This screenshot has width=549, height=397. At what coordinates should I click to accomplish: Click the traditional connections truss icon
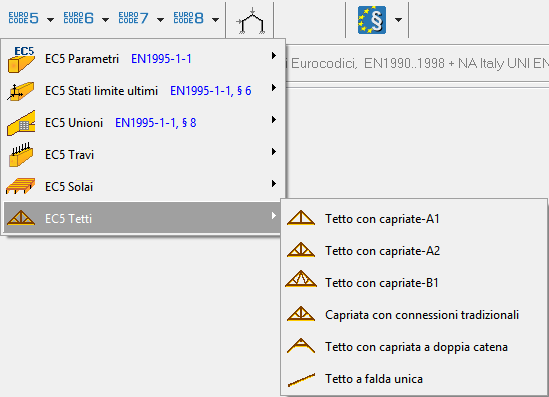tap(301, 314)
